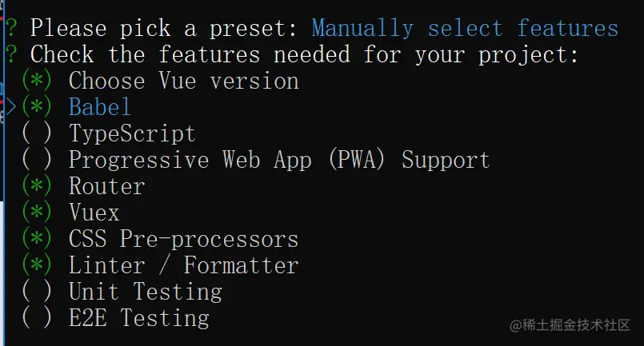Click the E2E Testing label
This screenshot has width=644, height=346.
pyautogui.click(x=138, y=318)
